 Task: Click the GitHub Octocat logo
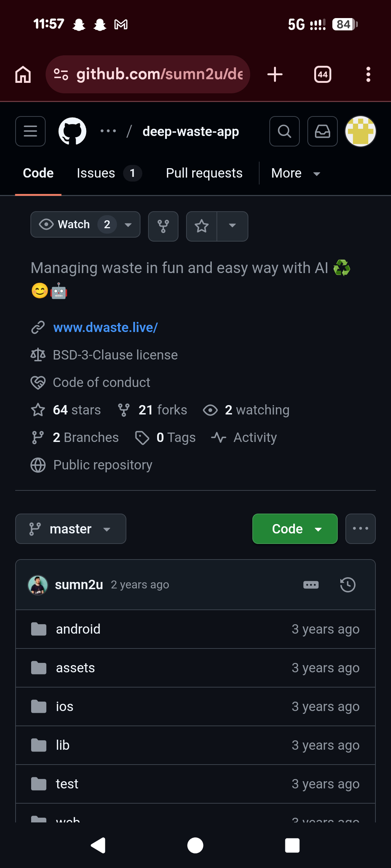point(72,131)
